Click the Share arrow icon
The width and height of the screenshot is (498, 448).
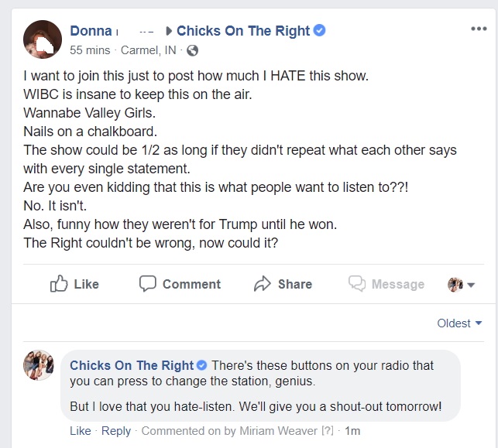[263, 284]
